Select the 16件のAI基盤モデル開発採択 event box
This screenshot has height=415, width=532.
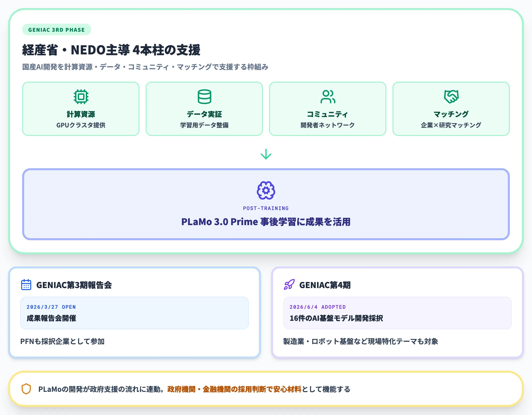point(397,313)
